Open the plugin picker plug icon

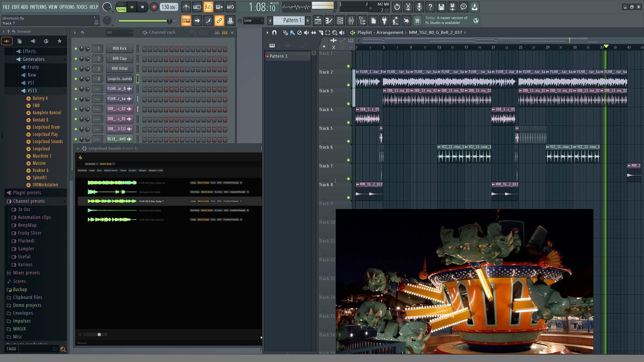[x=384, y=21]
